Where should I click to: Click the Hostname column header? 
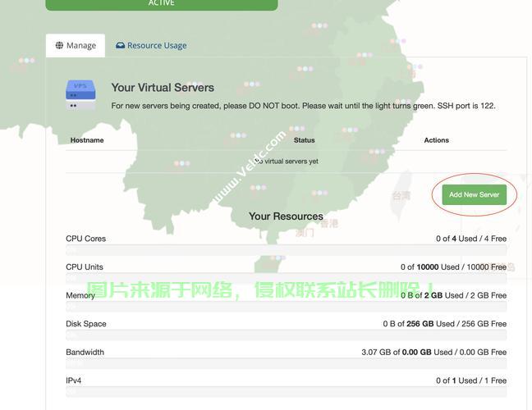tap(87, 140)
